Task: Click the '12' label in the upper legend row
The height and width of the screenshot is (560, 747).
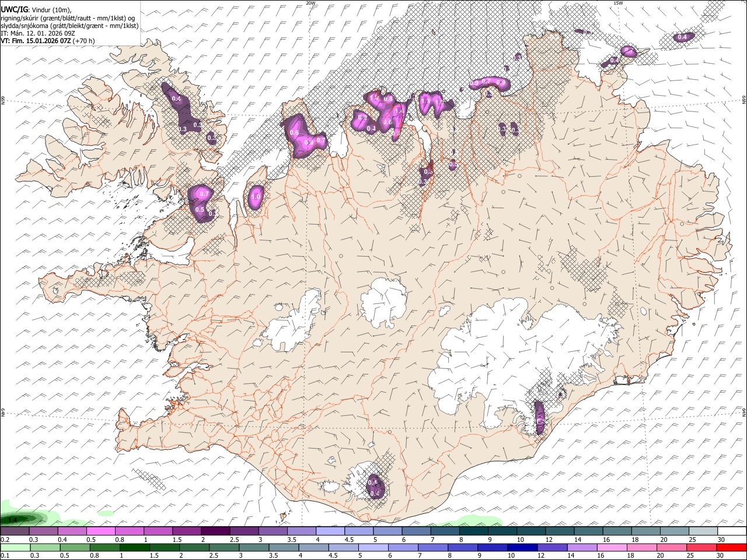Action: 550,540
